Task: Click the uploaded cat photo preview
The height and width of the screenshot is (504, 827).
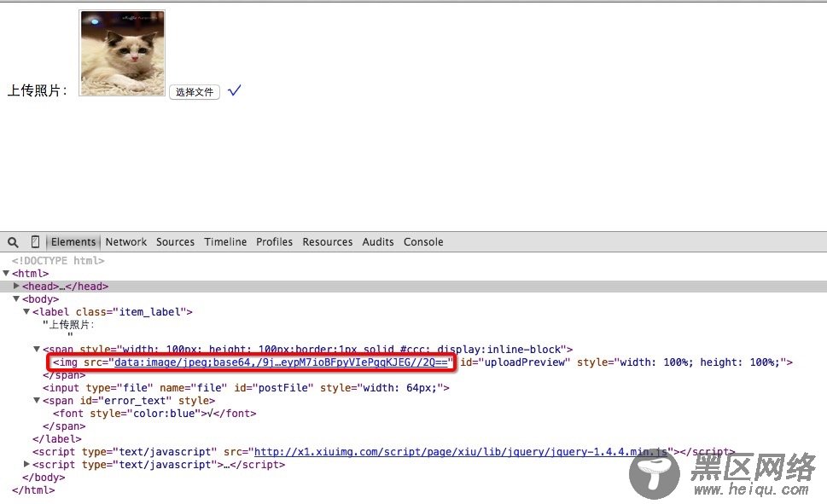Action: 122,53
